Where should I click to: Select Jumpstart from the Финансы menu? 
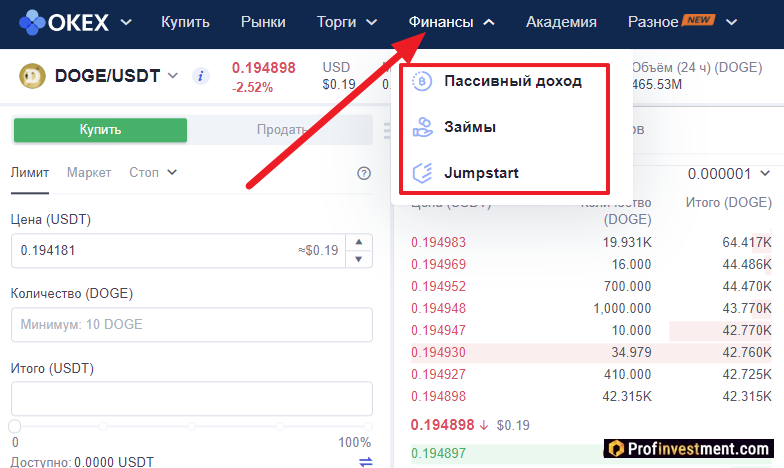click(x=482, y=173)
